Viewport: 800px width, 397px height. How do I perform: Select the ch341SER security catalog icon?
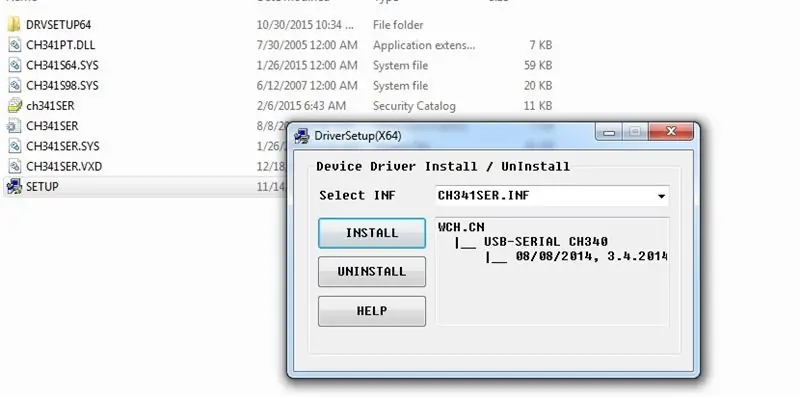[x=14, y=106]
